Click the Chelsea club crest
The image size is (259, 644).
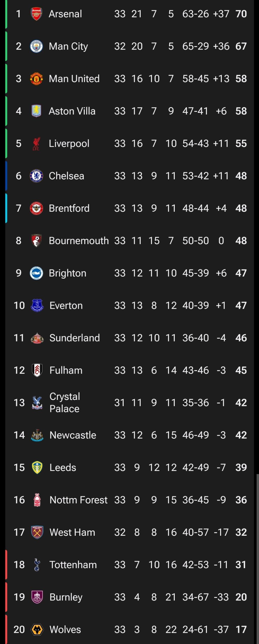tap(36, 176)
